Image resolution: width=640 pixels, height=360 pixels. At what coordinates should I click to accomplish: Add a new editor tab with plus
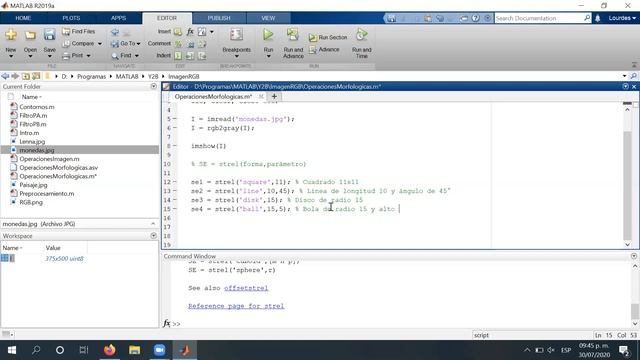274,97
